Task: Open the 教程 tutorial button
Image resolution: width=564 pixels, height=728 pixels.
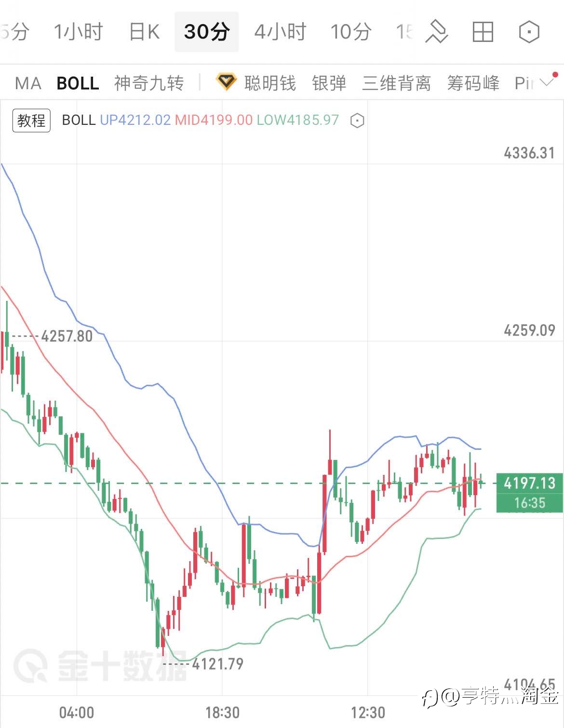Action: point(31,120)
